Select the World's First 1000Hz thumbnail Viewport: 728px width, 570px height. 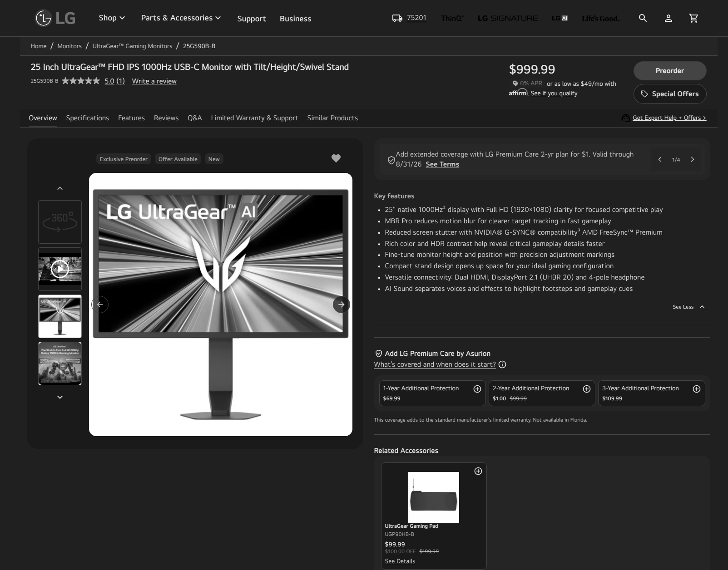60,364
